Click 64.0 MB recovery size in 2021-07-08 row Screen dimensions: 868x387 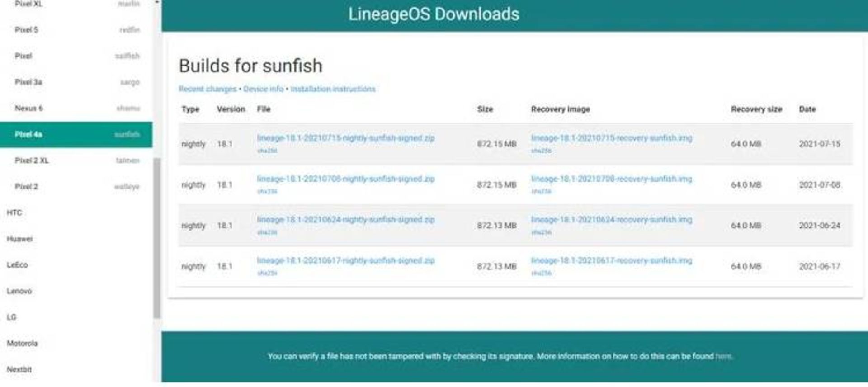click(x=746, y=185)
